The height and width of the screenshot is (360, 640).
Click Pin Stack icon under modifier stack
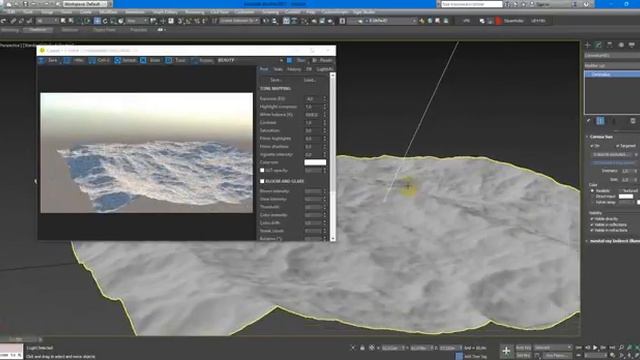tap(589, 121)
